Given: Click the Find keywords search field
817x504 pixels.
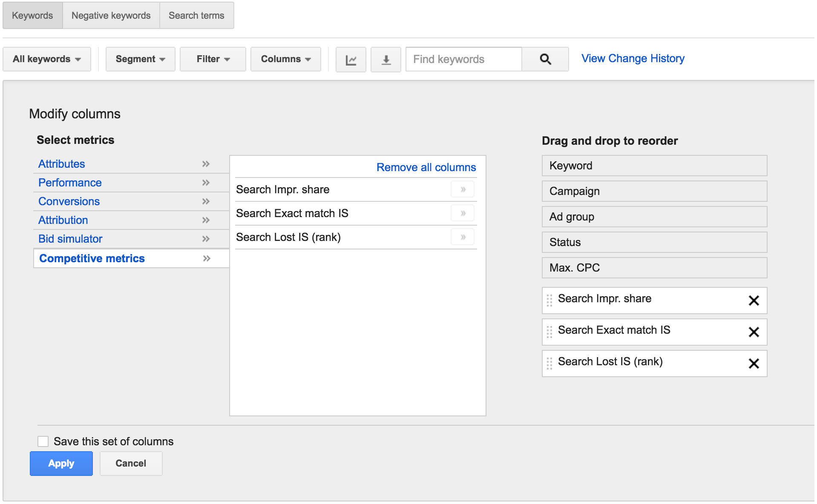Looking at the screenshot, I should click(x=463, y=59).
